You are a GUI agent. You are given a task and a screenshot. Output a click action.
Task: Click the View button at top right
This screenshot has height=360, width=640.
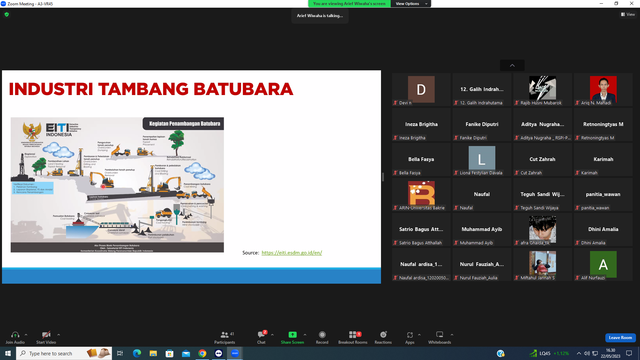pyautogui.click(x=628, y=15)
